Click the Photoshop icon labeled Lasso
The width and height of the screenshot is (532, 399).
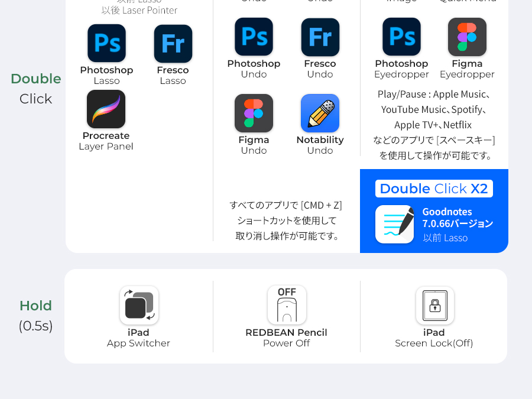[x=106, y=43]
